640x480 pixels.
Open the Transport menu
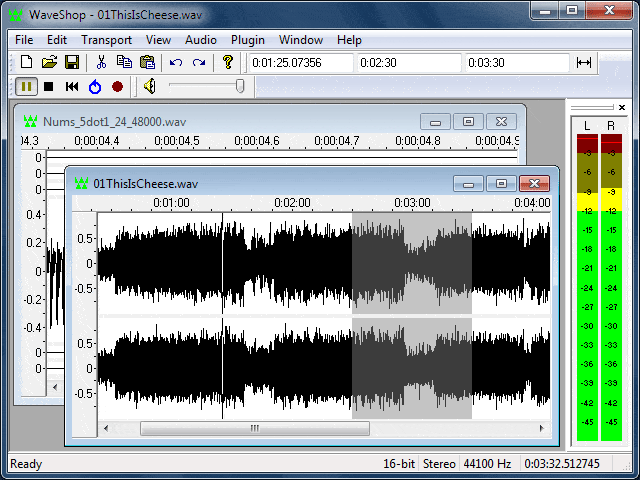pyautogui.click(x=106, y=40)
